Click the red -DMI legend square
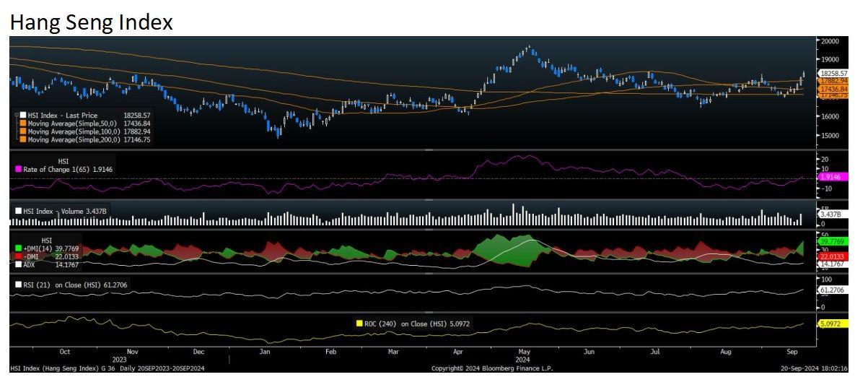Screen dimensions: 868x390 point(18,256)
